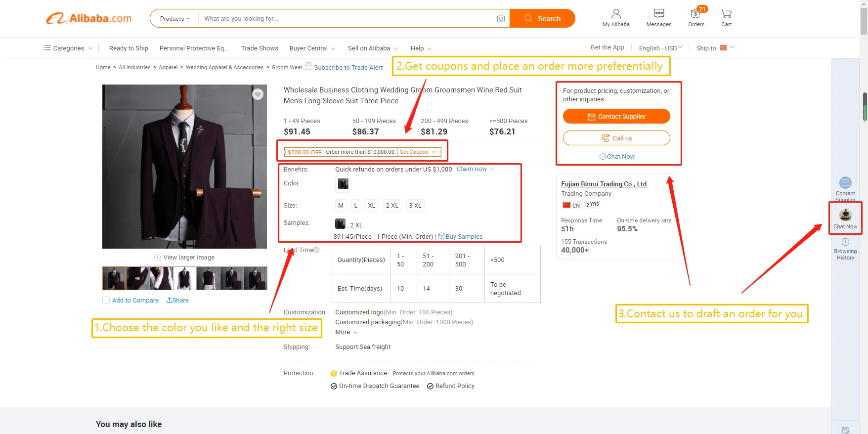Screen dimensions: 868x434
Task: Click the Buy Samples link
Action: 460,237
